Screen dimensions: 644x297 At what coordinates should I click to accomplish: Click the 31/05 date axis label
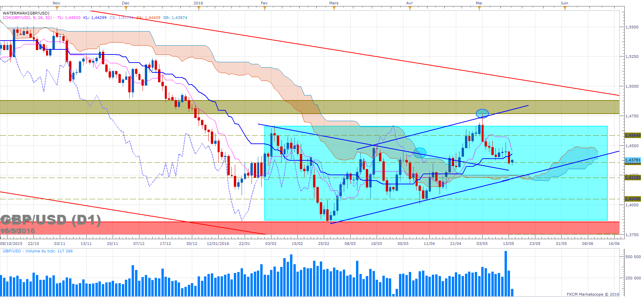[x=561, y=244]
